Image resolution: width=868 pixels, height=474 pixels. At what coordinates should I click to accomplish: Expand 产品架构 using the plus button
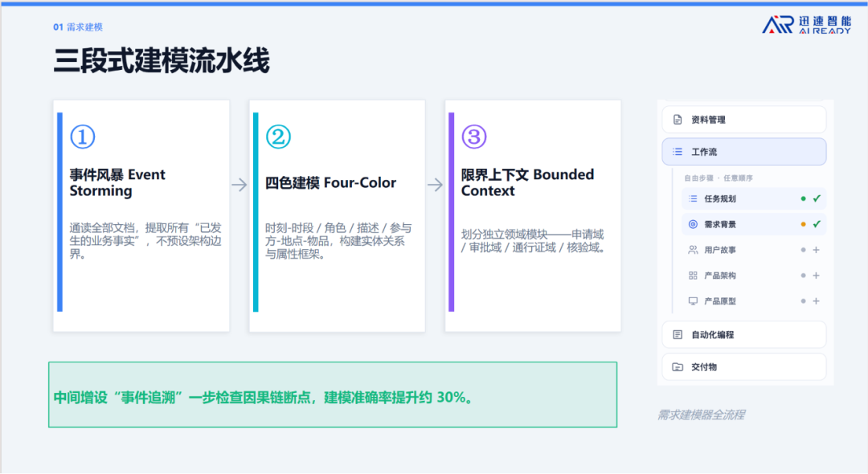tap(816, 276)
